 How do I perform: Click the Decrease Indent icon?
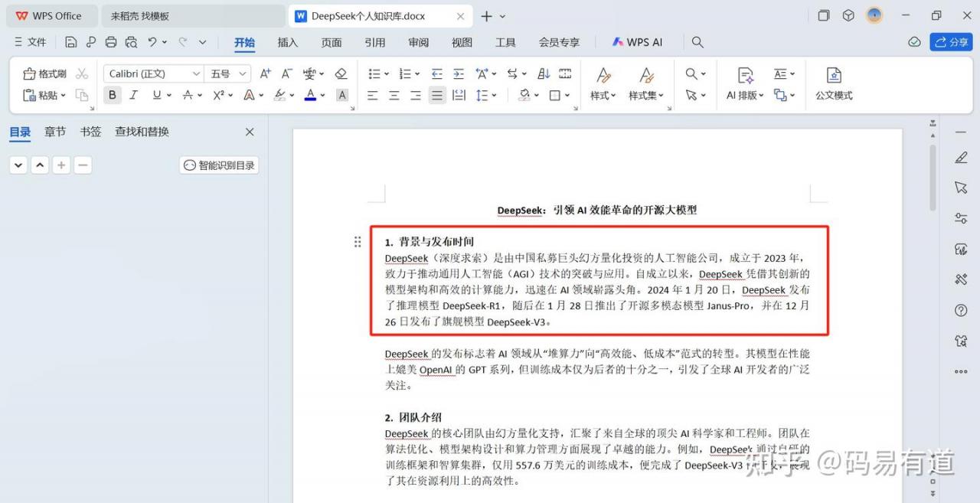[x=437, y=73]
